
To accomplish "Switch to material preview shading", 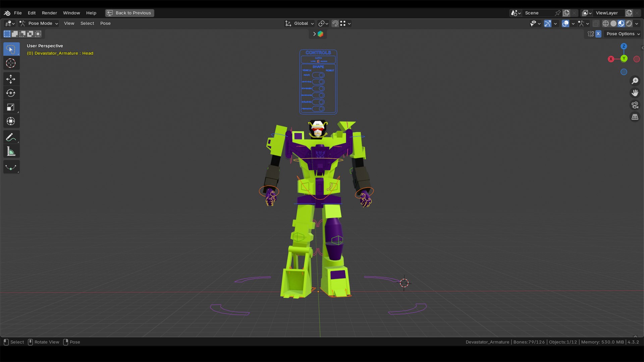I will click(621, 23).
